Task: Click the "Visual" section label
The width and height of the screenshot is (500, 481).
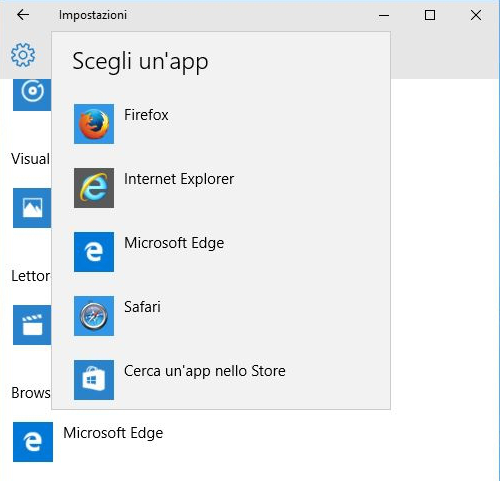Action: pyautogui.click(x=30, y=159)
